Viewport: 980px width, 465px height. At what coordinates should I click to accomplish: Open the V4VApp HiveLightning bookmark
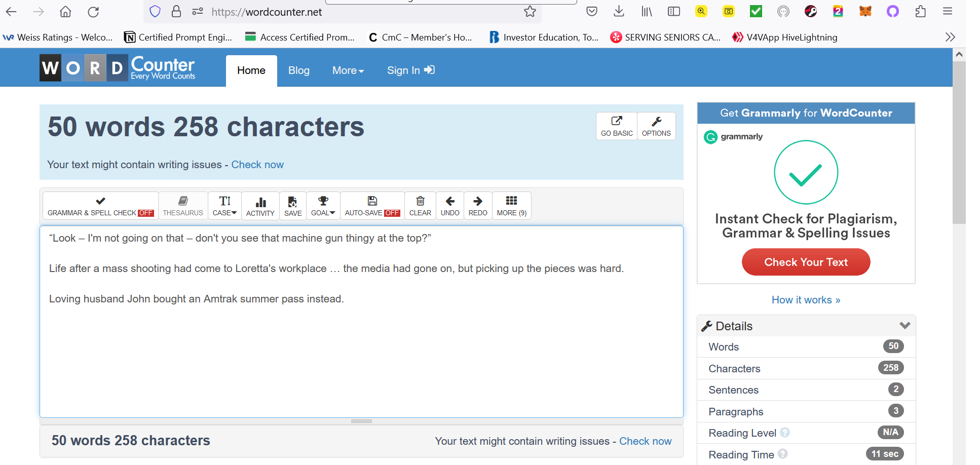click(x=785, y=37)
